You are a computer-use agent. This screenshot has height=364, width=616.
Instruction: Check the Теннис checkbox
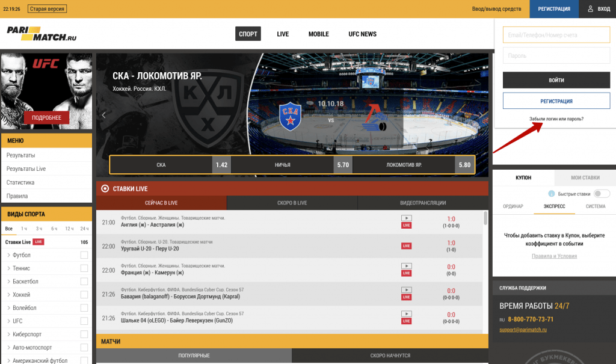(84, 268)
